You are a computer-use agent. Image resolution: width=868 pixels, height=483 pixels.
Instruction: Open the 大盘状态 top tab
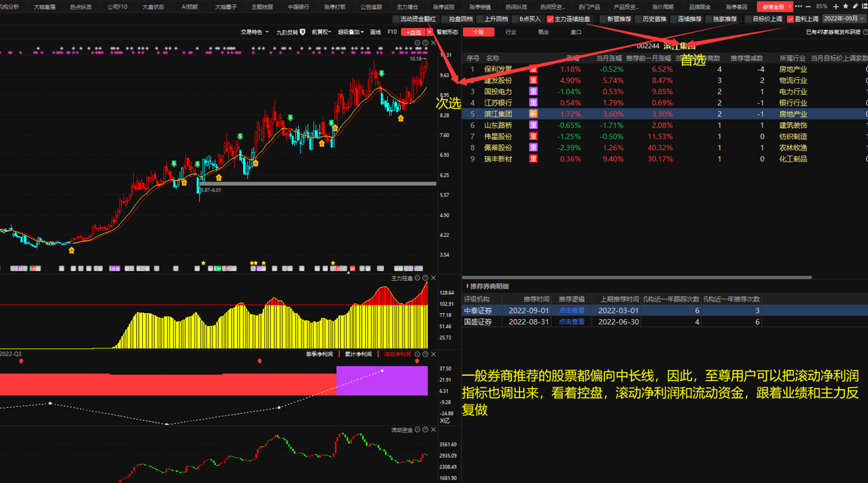click(x=153, y=7)
